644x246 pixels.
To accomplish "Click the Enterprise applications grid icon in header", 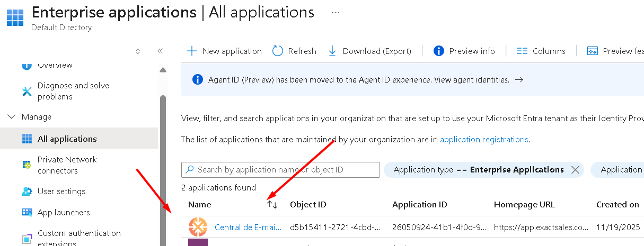I will tap(15, 17).
